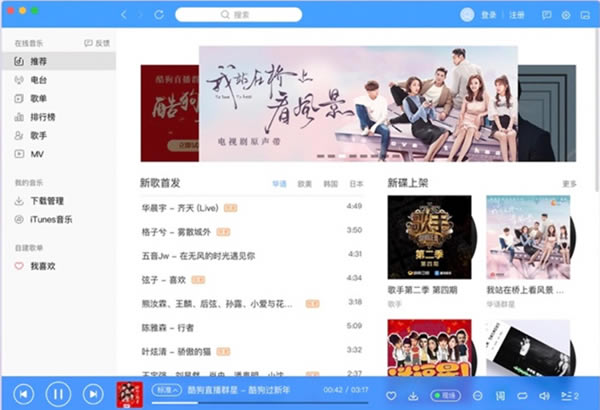The image size is (600, 410).
Task: Click the 歌手第二季 第四期 album title
Action: (422, 290)
